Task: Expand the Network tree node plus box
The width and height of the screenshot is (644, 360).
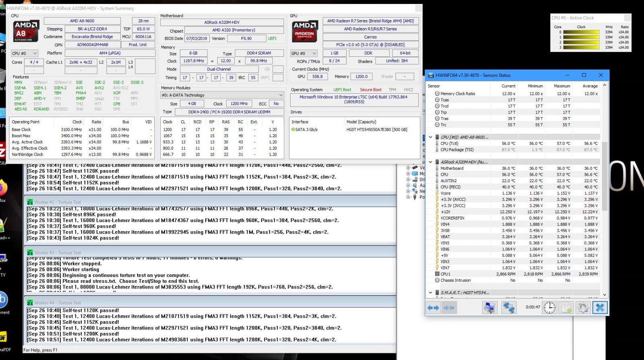Action: click(408, 191)
